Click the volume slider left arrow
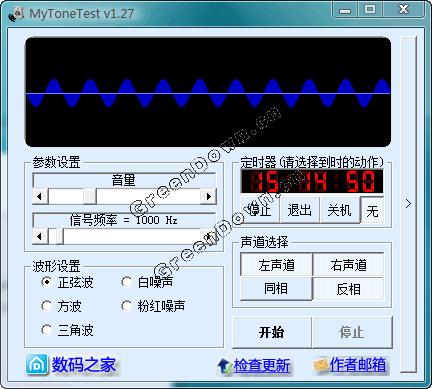The image size is (432, 389). (40, 196)
